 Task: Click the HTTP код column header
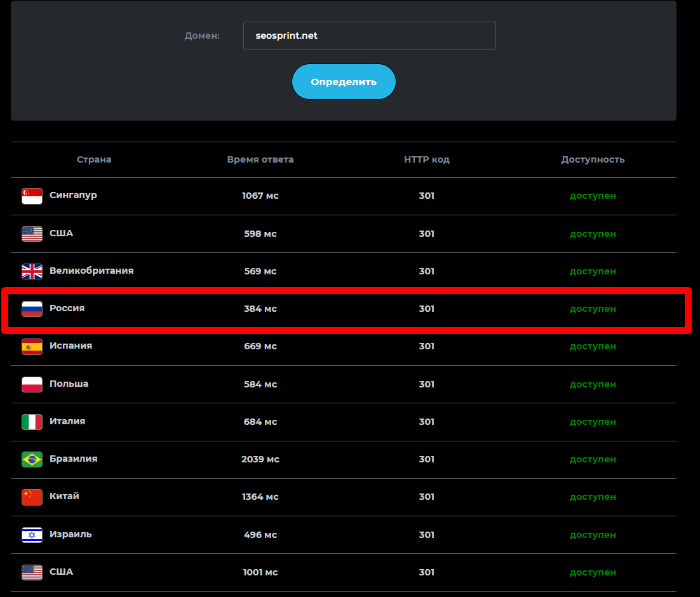427,159
